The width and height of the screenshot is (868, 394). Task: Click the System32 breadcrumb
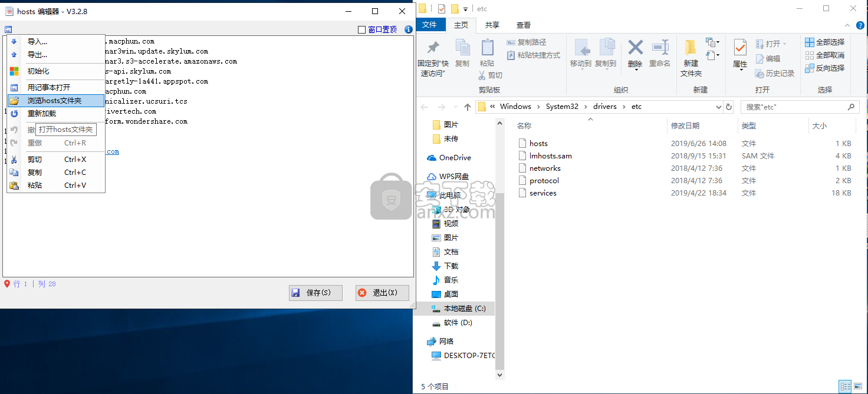click(562, 107)
